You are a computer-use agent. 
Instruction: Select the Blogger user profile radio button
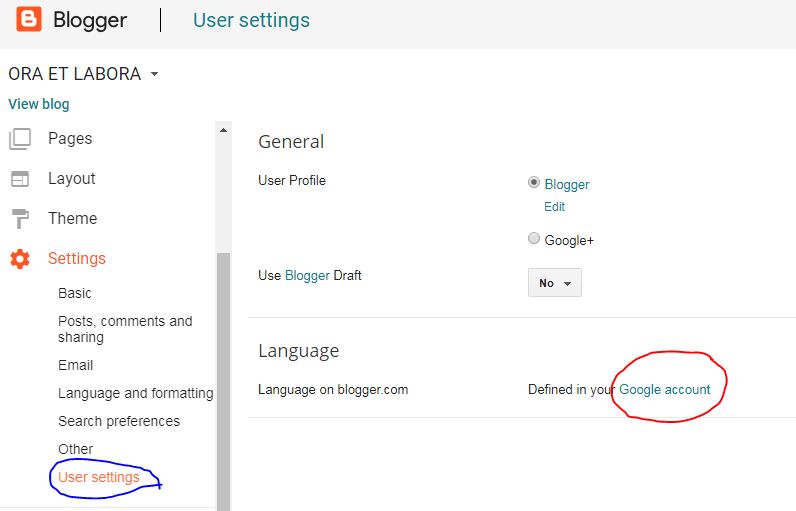coord(534,183)
